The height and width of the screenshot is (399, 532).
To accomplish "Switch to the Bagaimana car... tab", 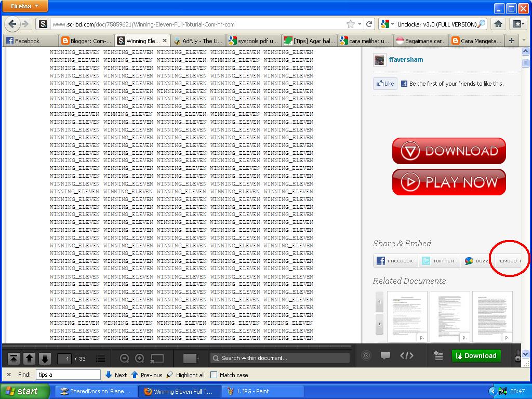I will click(x=421, y=41).
